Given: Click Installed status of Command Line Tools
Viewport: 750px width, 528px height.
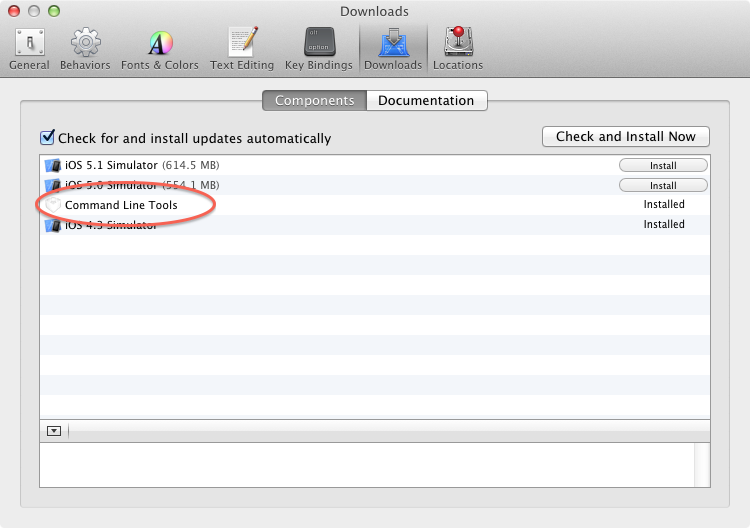Looking at the screenshot, I should 664,204.
